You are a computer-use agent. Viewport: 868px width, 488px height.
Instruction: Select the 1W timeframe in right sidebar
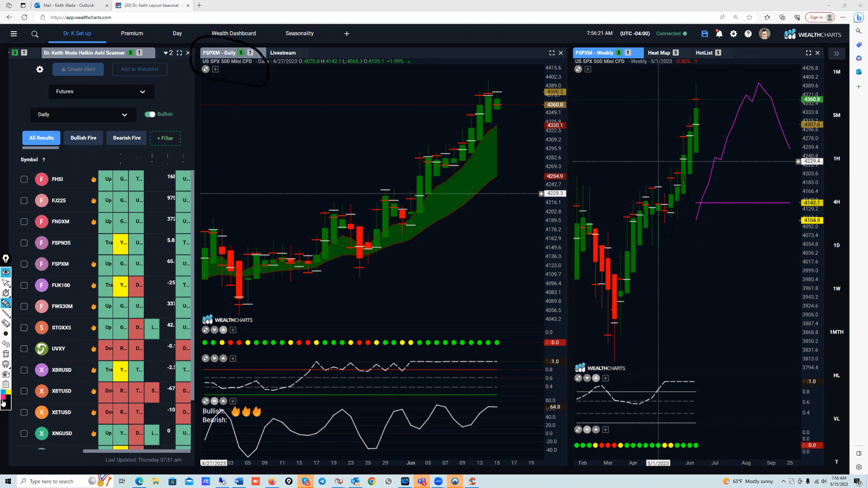coord(836,289)
